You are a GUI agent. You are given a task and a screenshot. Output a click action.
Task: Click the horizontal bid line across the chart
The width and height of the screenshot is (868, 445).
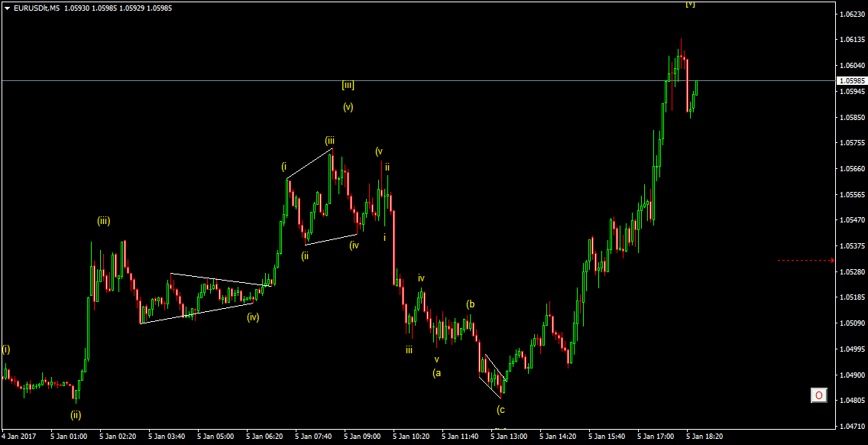(x=535, y=80)
